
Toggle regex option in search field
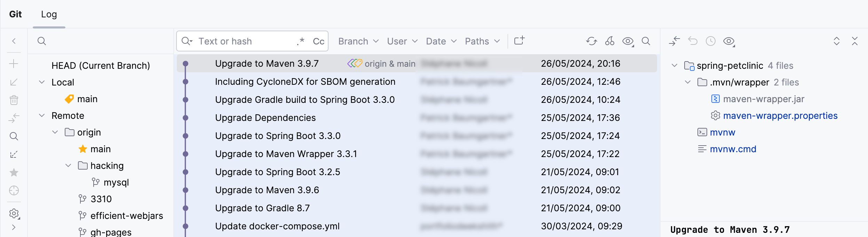(301, 41)
